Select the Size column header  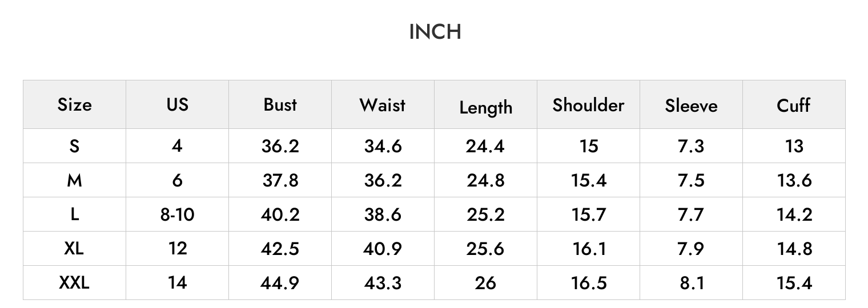[x=74, y=105]
